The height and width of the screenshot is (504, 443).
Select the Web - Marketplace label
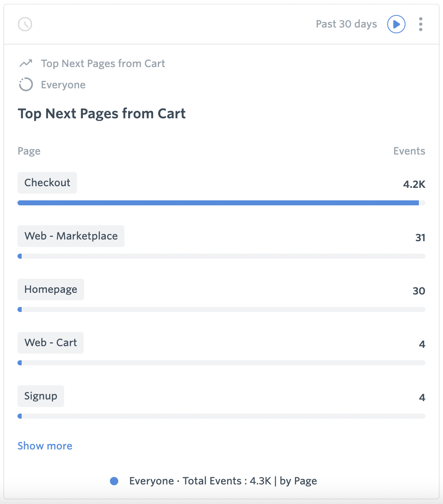(x=71, y=236)
